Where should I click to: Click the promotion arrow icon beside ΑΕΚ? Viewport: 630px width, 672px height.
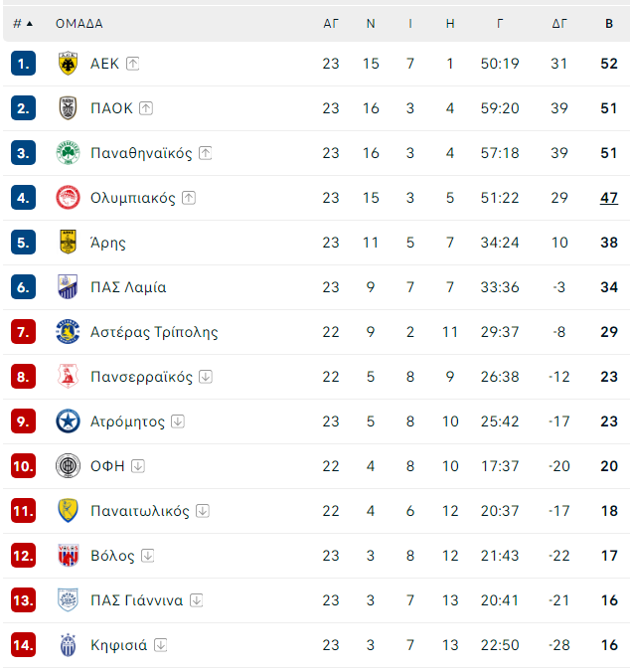[133, 64]
